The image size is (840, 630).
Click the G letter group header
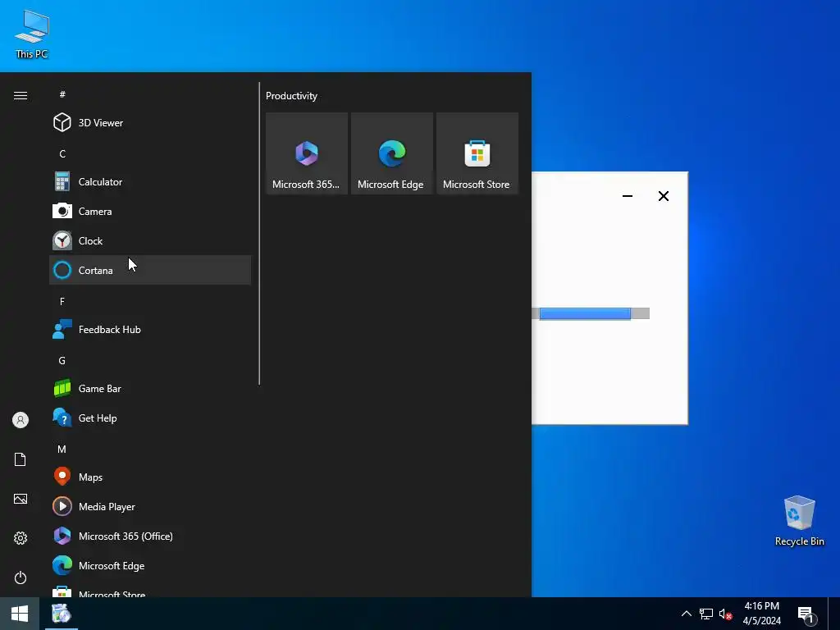click(x=62, y=361)
